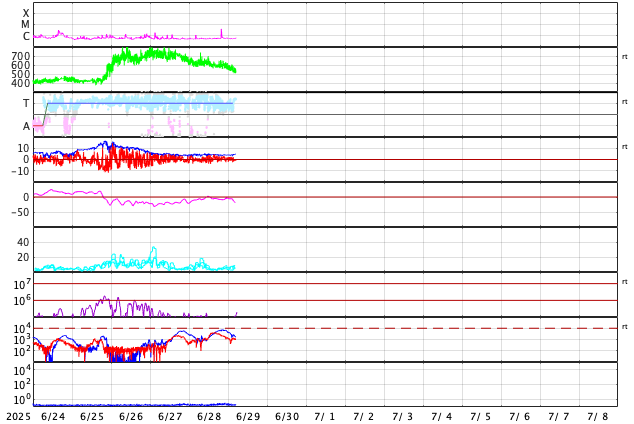Click the 700 value on the green speed axis
The image size is (634, 424).
tap(21, 56)
